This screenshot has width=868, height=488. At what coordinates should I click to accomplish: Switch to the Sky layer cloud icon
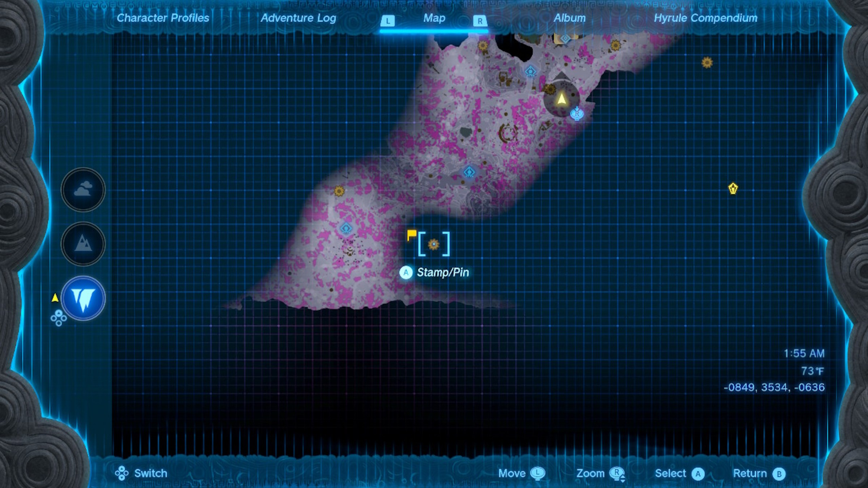(83, 189)
